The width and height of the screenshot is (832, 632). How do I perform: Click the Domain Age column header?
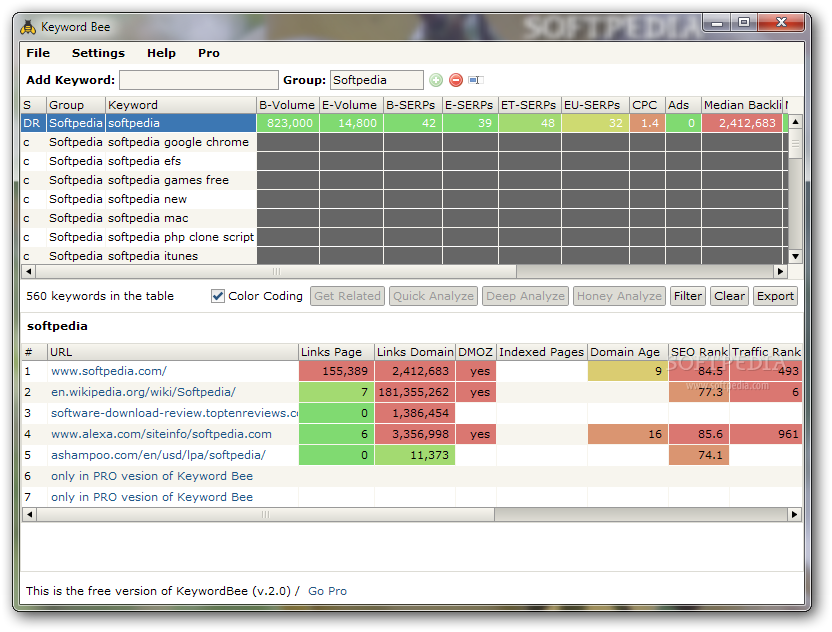(628, 352)
